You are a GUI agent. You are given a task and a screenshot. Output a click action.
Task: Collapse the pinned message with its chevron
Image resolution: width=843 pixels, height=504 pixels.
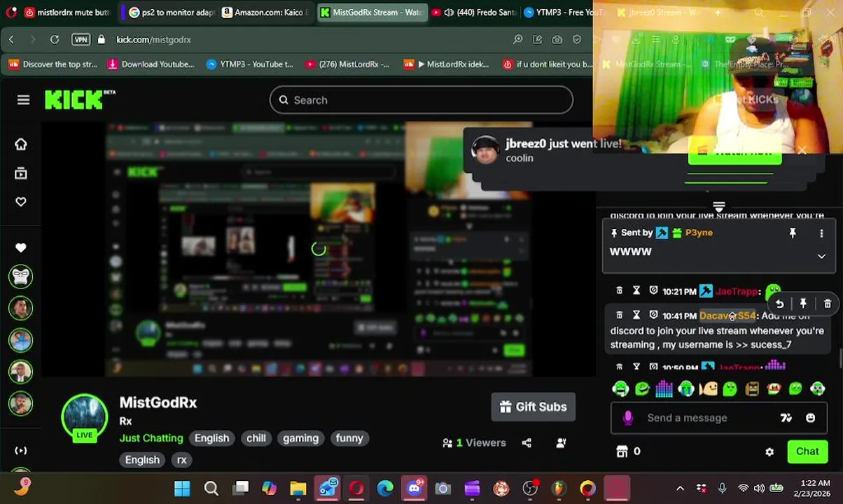pos(821,256)
